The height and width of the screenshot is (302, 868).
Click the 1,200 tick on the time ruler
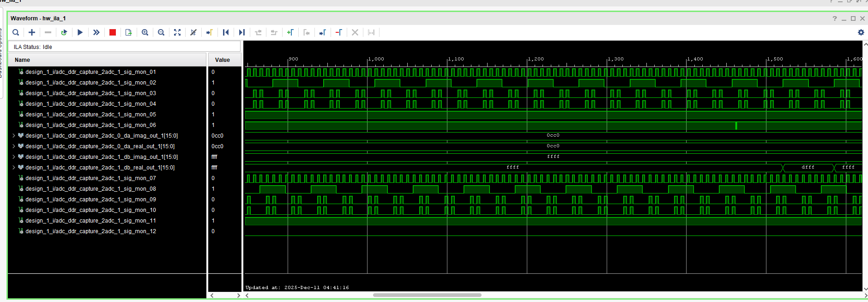pyautogui.click(x=536, y=59)
